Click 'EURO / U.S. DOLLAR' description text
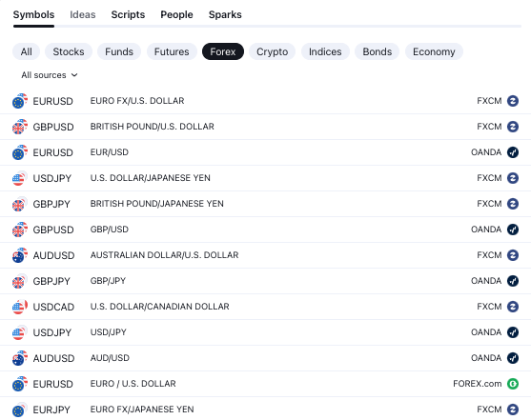The image size is (531, 420). pos(133,384)
